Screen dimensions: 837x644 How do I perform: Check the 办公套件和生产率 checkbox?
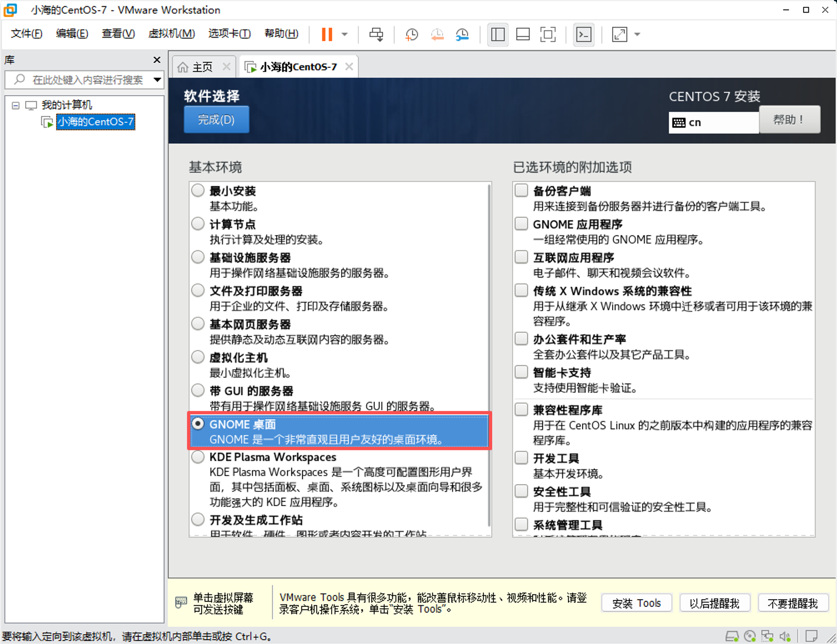pos(521,339)
